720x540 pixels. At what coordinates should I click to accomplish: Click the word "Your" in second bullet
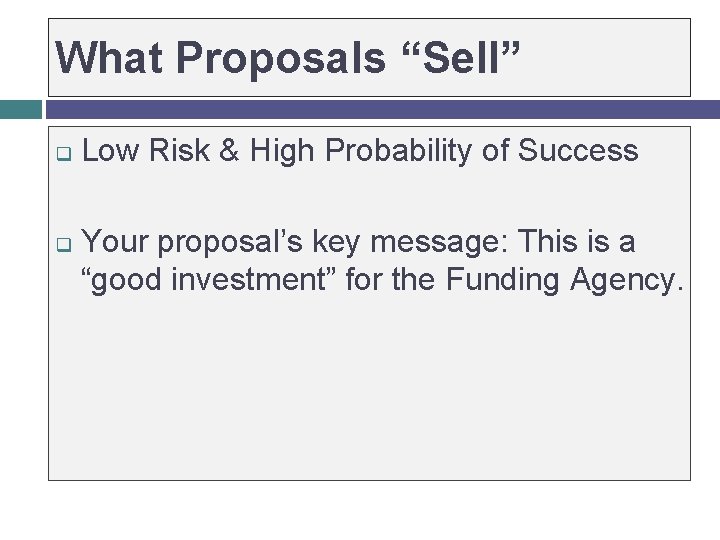click(117, 242)
